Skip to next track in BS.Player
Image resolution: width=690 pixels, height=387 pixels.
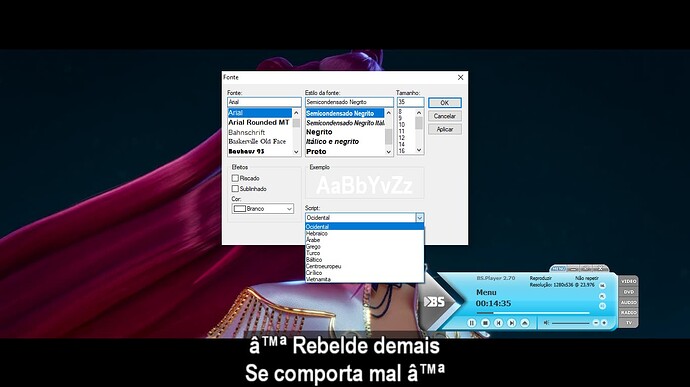(511, 323)
